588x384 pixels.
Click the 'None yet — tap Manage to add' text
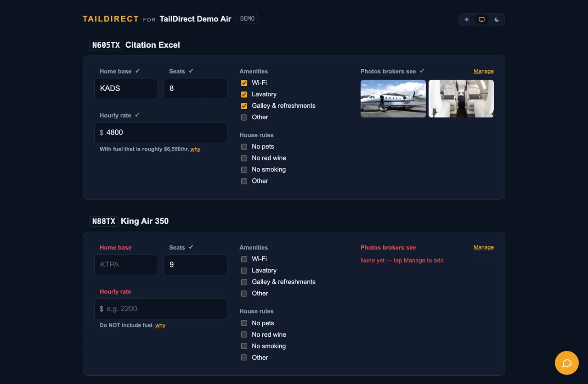pos(402,261)
